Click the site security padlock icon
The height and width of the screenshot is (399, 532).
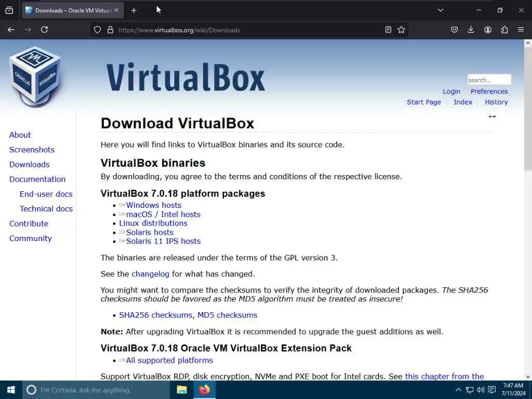110,30
